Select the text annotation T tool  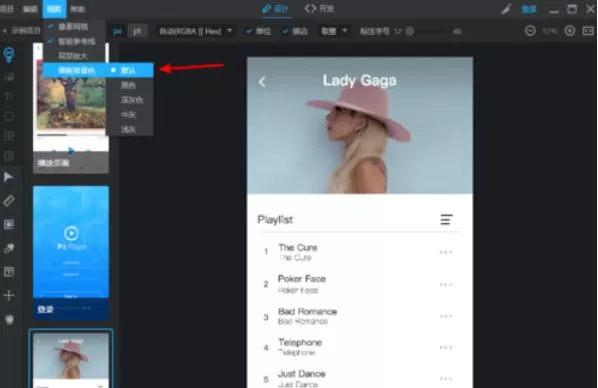[x=9, y=96]
